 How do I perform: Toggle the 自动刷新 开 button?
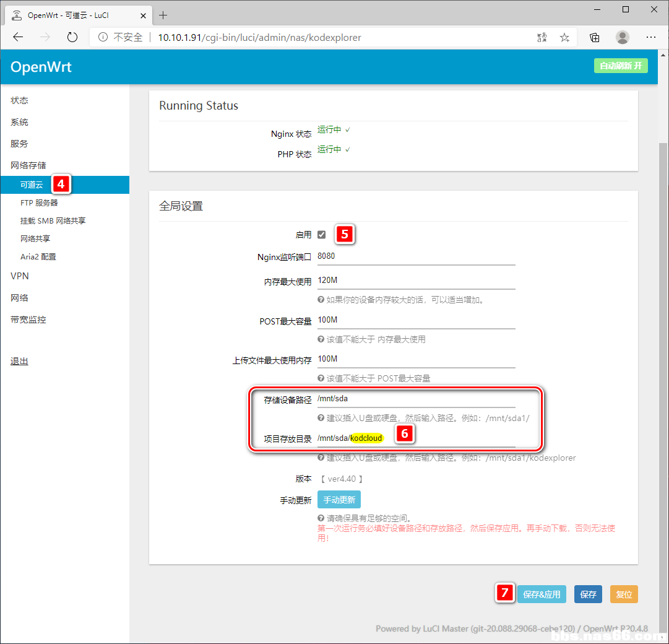click(621, 66)
